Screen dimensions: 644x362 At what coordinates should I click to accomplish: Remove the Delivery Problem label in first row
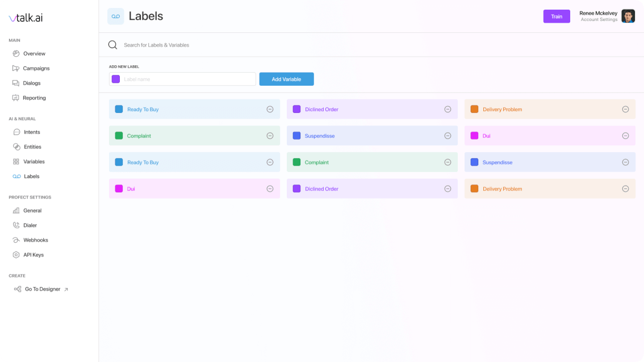(625, 110)
